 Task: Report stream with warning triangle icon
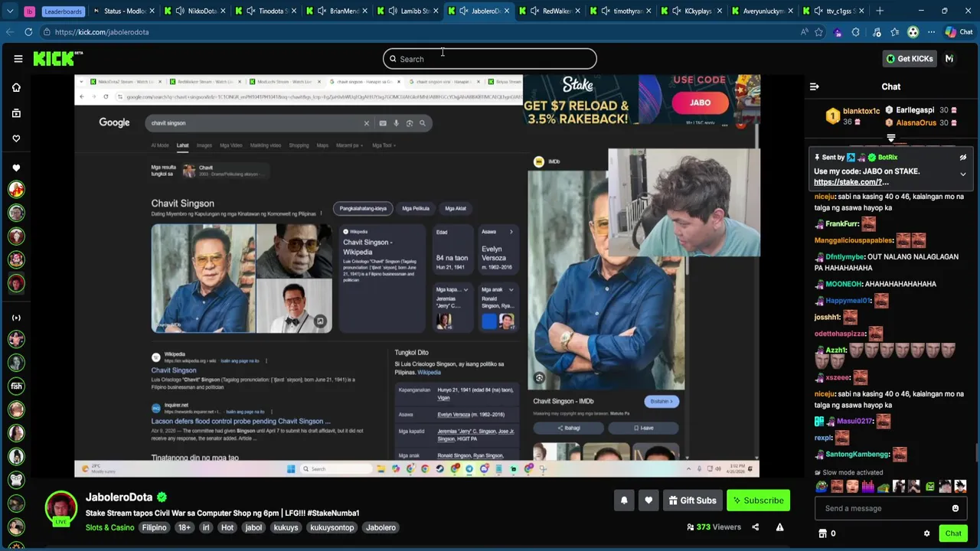[779, 527]
